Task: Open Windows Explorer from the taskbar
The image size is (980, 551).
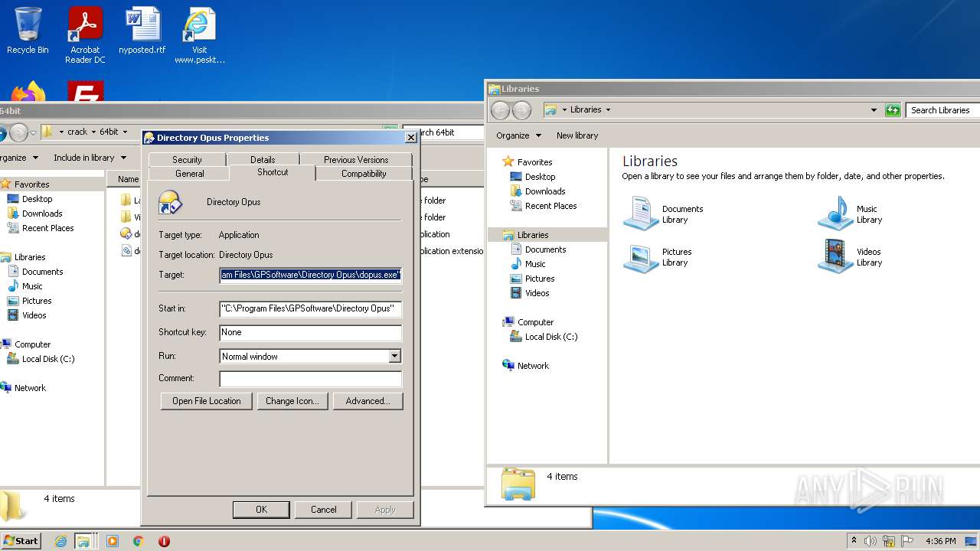Action: click(83, 541)
